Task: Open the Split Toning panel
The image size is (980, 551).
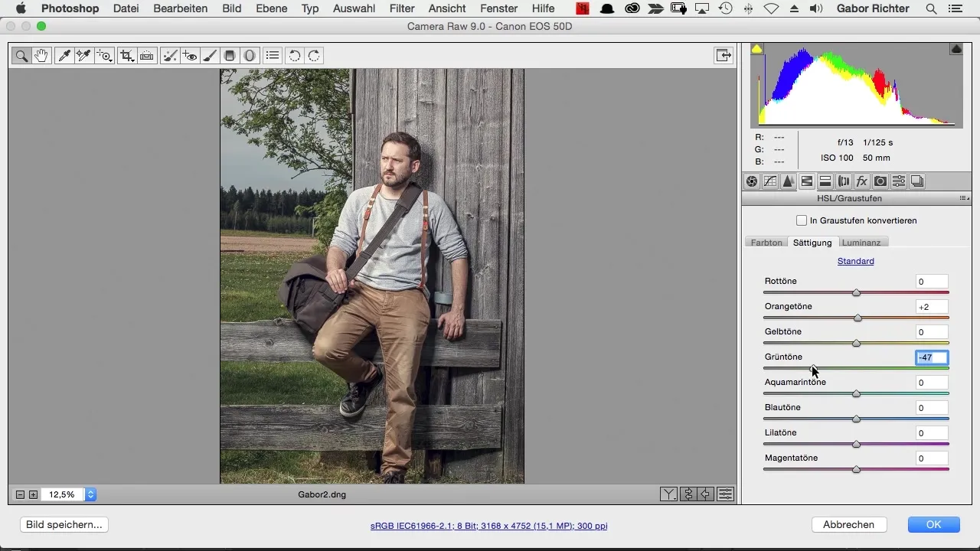Action: [825, 181]
